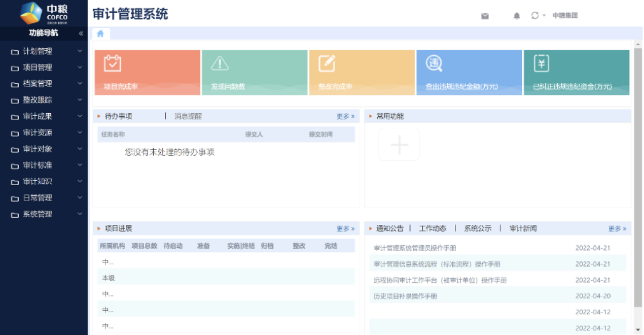Collapse the sidebar with the double-chevron icon
This screenshot has height=335, width=644.
click(x=81, y=33)
